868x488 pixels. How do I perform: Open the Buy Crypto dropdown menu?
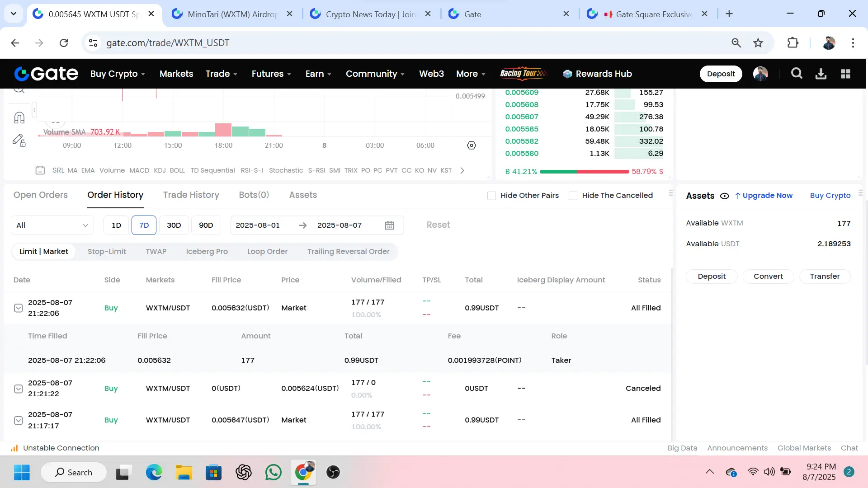tap(118, 74)
